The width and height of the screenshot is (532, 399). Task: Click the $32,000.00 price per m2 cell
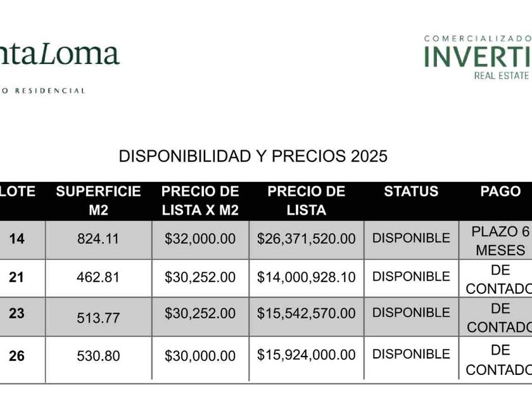[200, 239]
